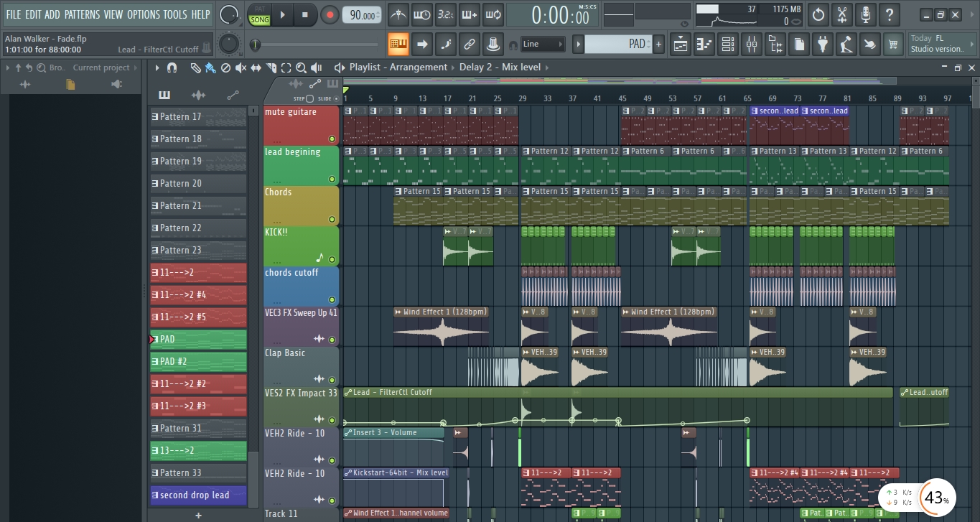Switch to SONG playback mode
Image resolution: width=980 pixels, height=522 pixels.
coord(259,19)
